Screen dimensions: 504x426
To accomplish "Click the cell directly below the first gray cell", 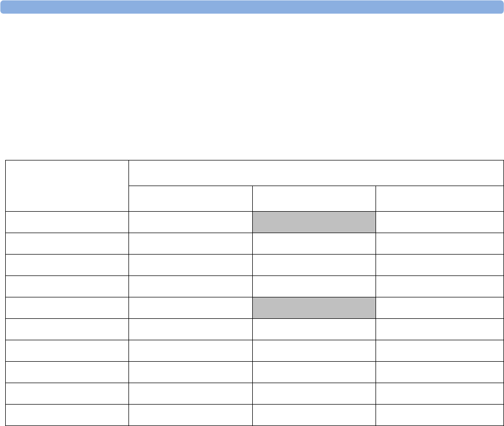I will pos(314,244).
